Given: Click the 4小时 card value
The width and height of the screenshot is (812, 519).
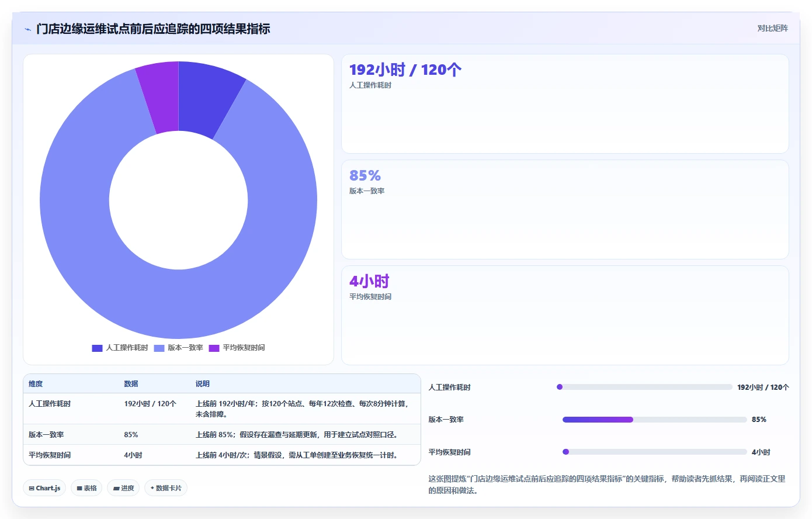Looking at the screenshot, I should click(369, 281).
